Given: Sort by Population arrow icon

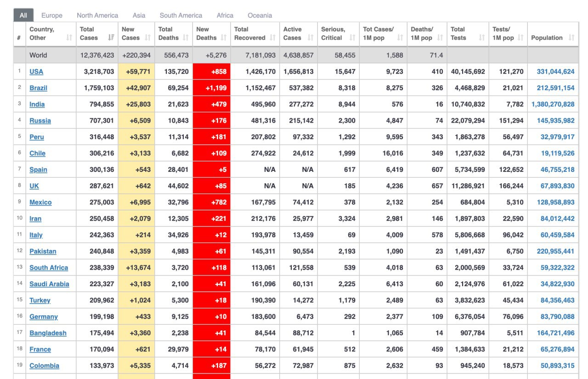Looking at the screenshot, I should 571,38.
